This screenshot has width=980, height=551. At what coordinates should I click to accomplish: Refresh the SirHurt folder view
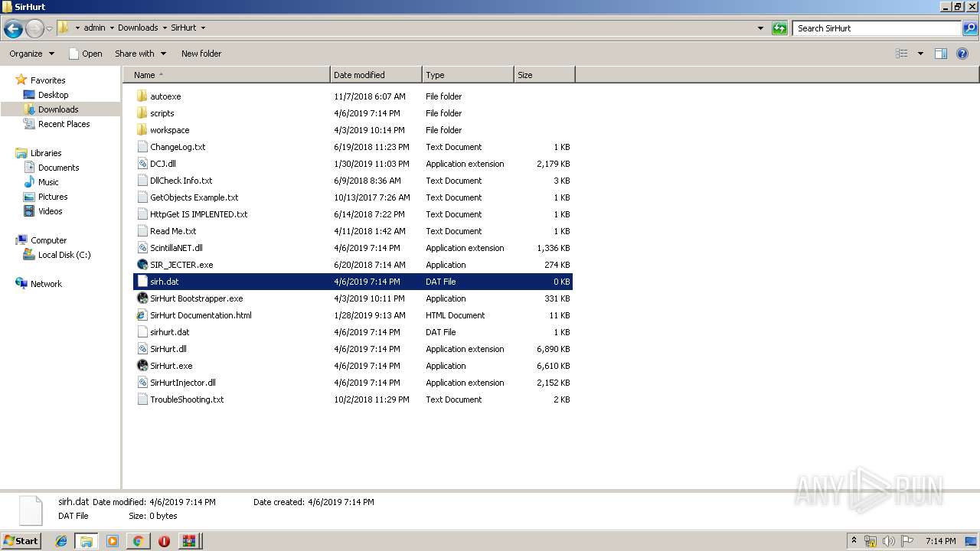point(779,28)
